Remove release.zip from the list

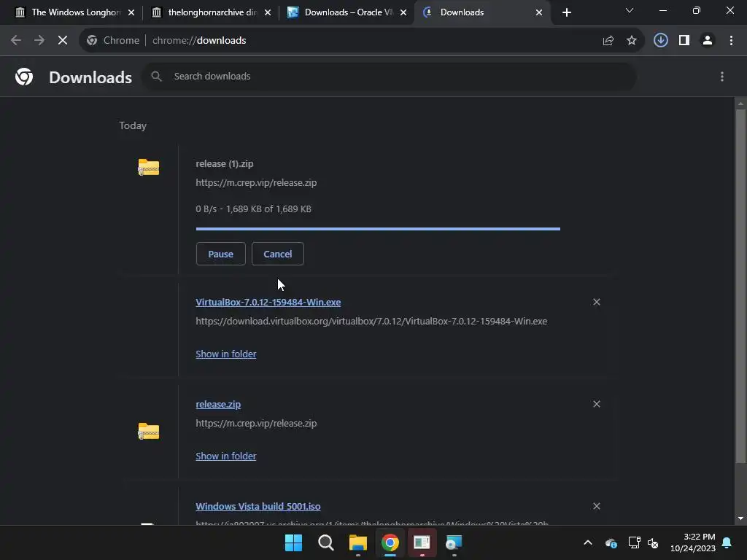597,404
